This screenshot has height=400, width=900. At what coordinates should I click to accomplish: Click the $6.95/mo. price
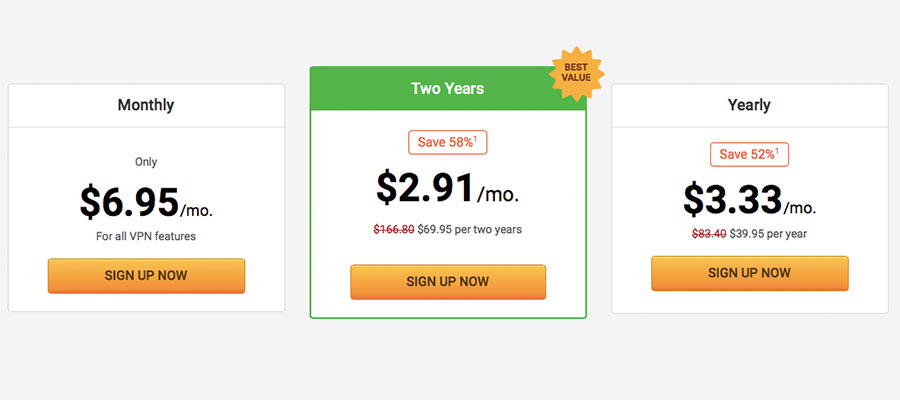146,202
